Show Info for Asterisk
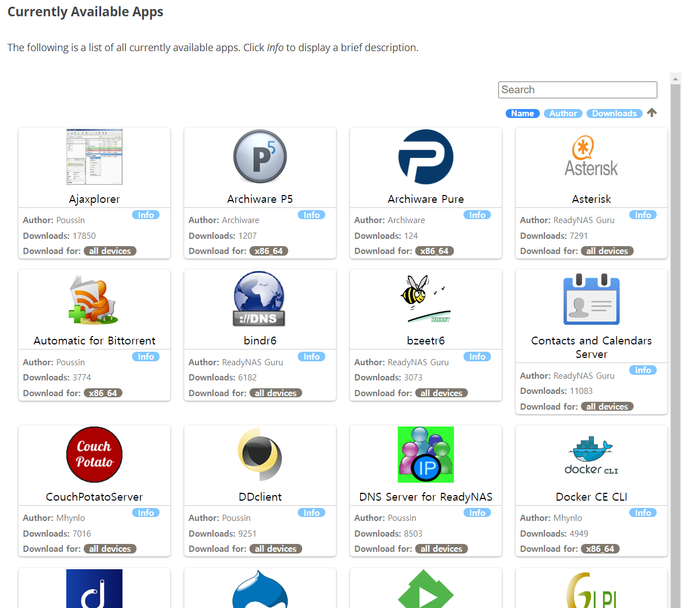 click(x=643, y=215)
